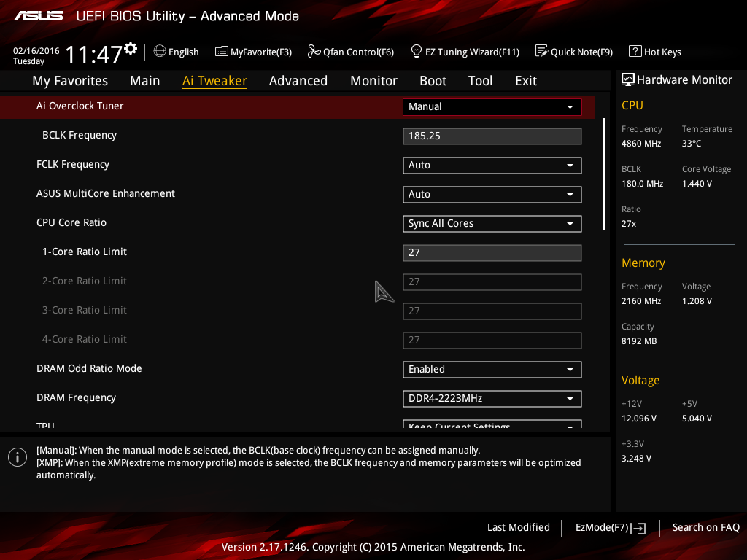747x560 pixels.
Task: Click the vertical scrollbar of settings list
Action: 603,175
